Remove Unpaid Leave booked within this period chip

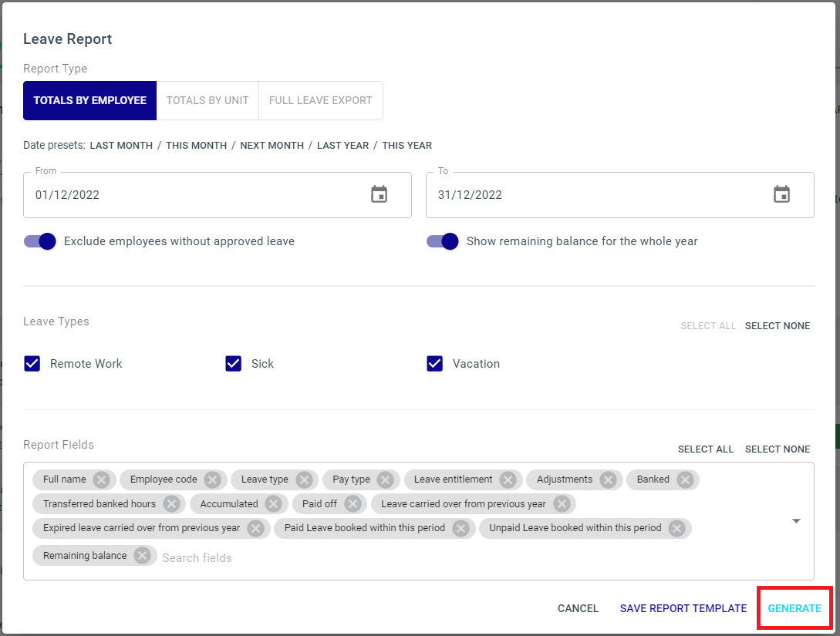pyautogui.click(x=677, y=528)
